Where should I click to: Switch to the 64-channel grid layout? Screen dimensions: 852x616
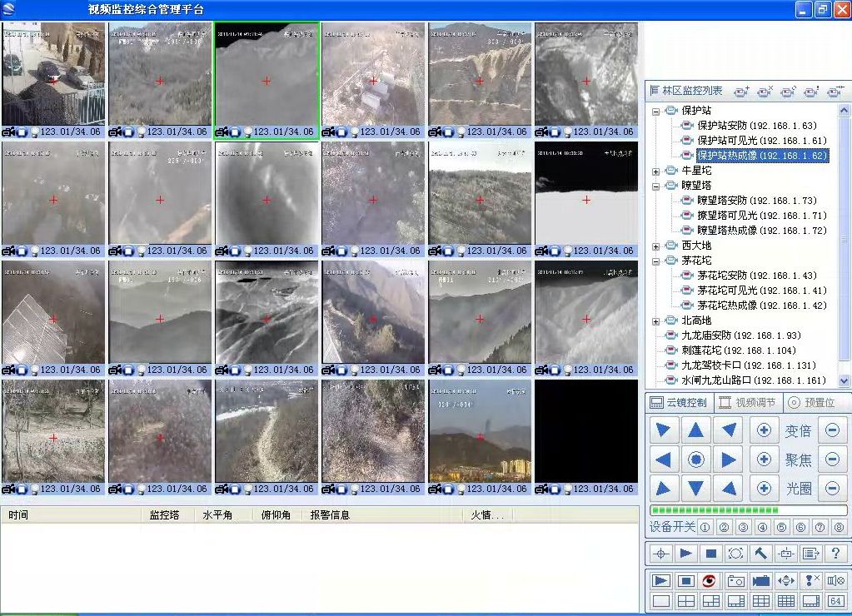coord(835,601)
